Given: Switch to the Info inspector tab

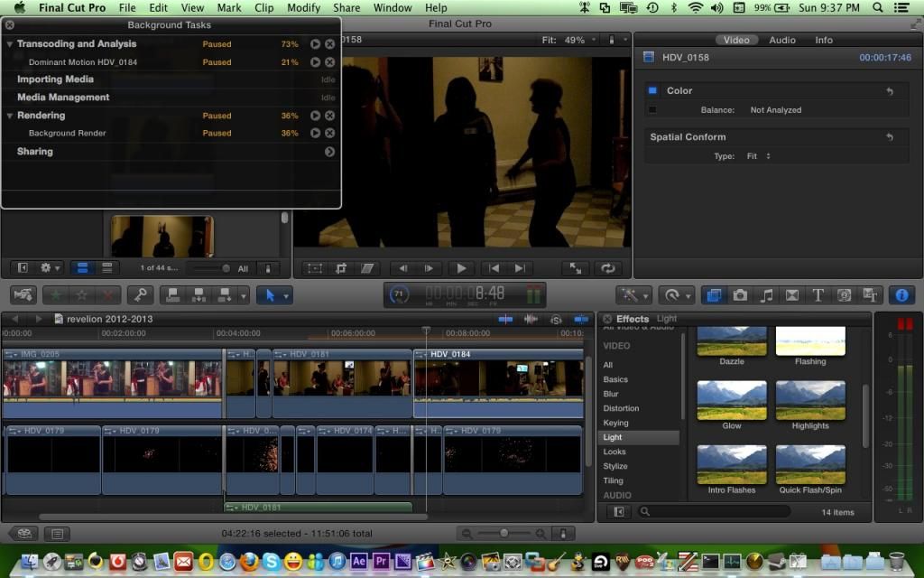Looking at the screenshot, I should 824,40.
